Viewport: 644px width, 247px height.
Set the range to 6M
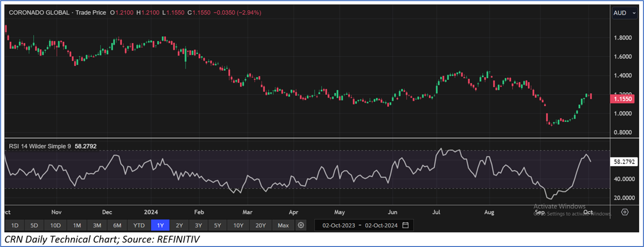[117, 225]
